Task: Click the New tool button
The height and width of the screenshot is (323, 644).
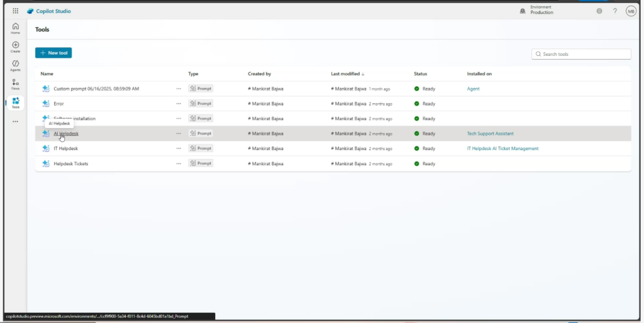Action: tap(53, 53)
